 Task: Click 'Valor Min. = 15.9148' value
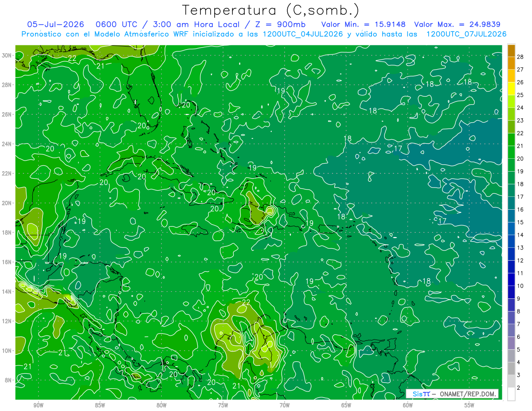tap(363, 24)
